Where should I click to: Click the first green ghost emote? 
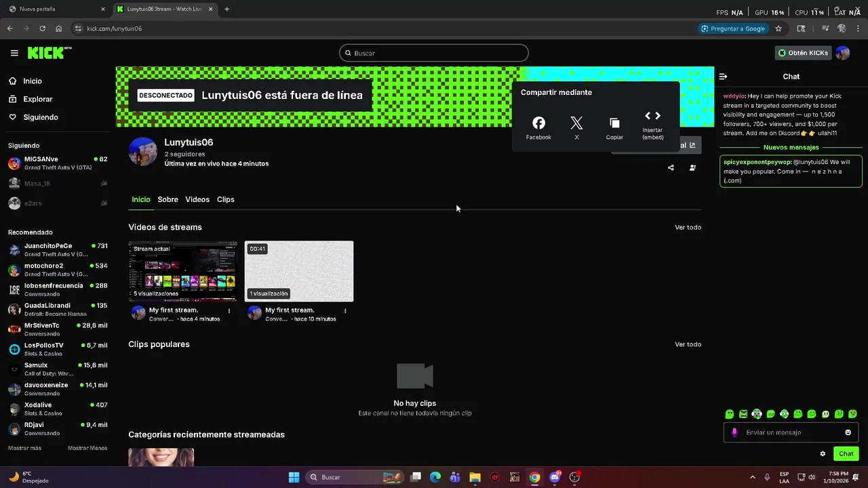pyautogui.click(x=730, y=414)
